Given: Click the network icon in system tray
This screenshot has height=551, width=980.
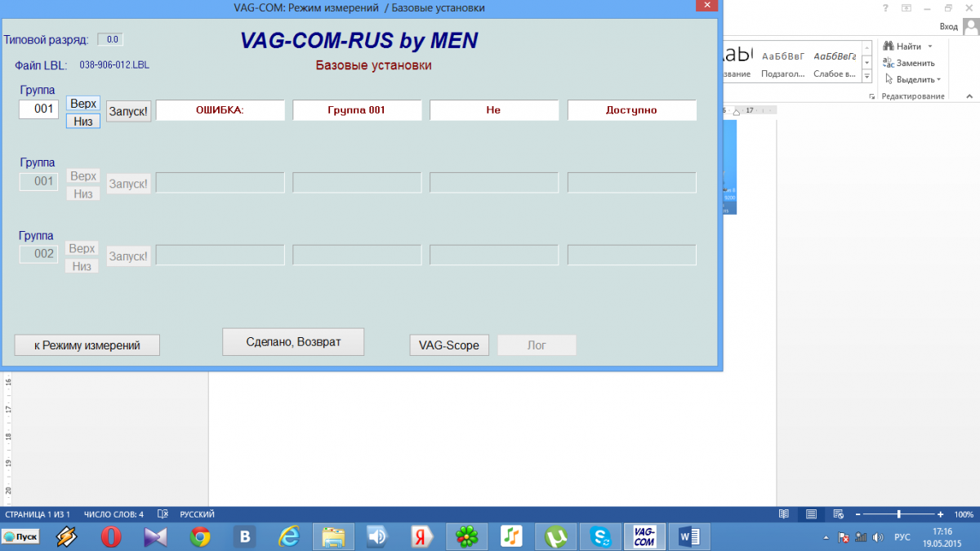Looking at the screenshot, I should click(859, 537).
